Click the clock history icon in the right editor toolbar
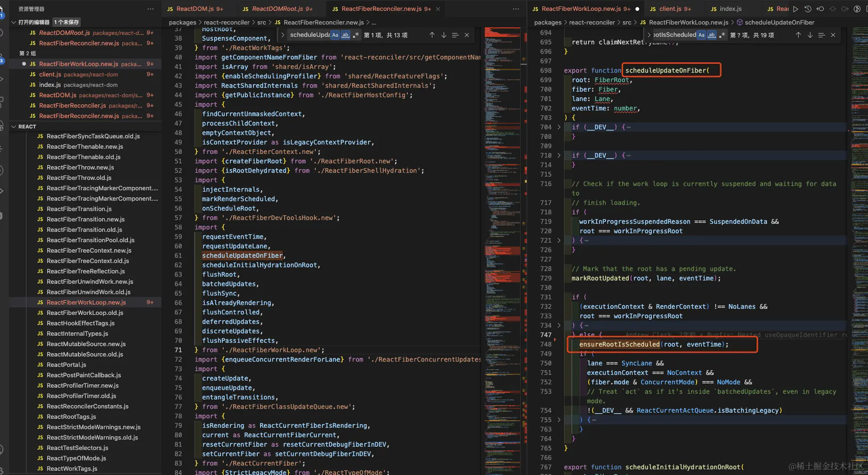 (808, 9)
